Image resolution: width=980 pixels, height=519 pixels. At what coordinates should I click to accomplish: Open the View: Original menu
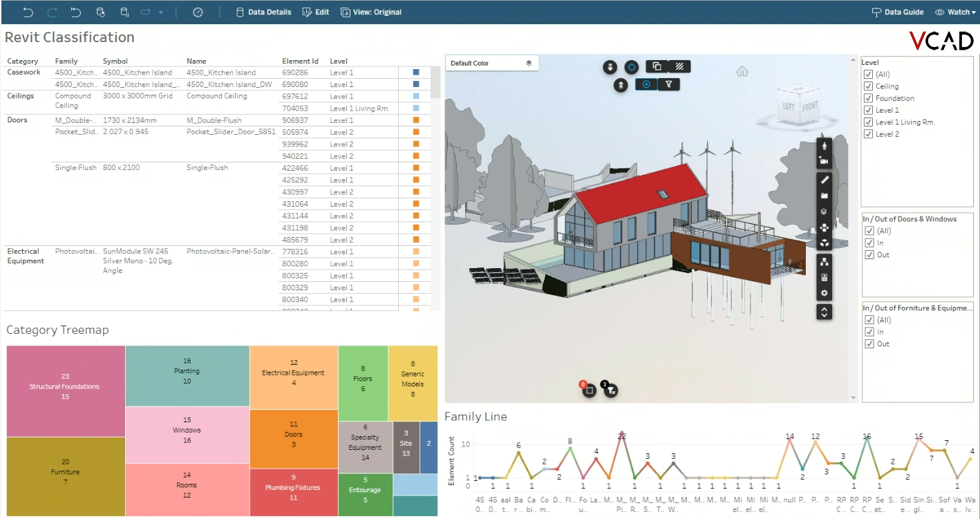tap(371, 12)
